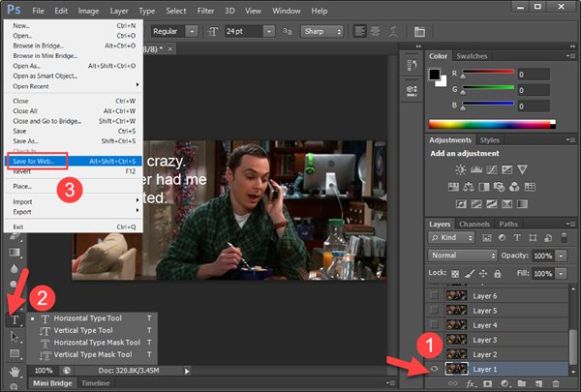Choose Save As from File menu

click(x=74, y=141)
